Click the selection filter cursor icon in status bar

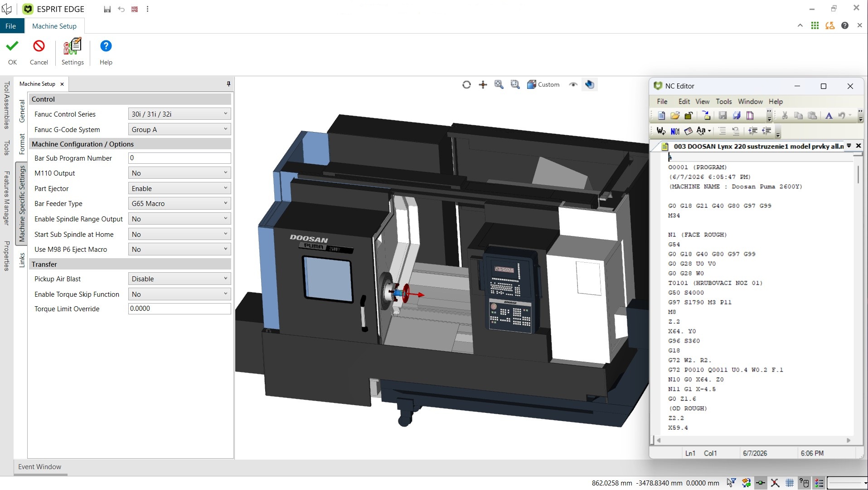(731, 483)
